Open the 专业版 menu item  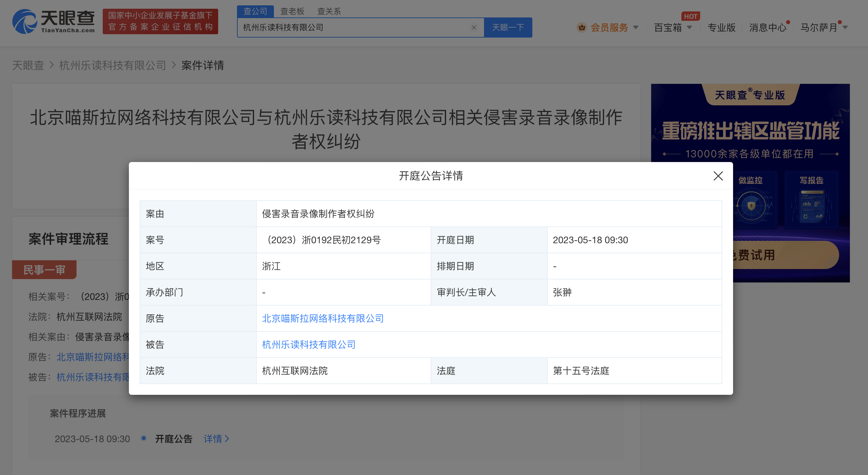(721, 28)
